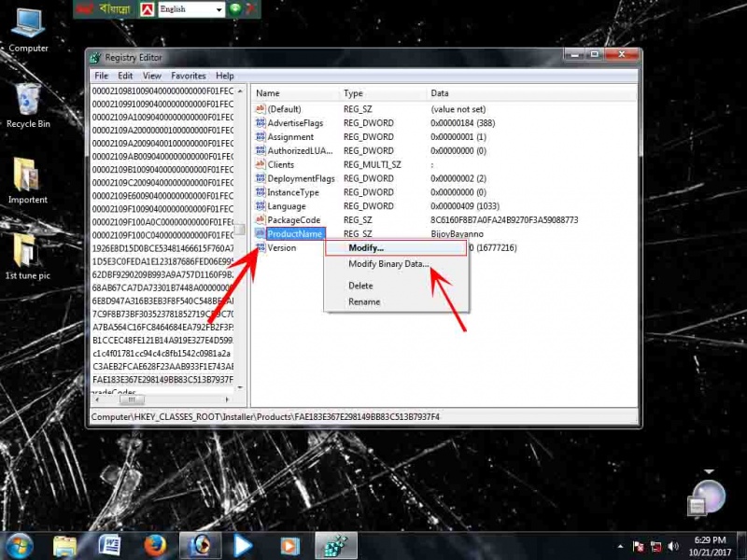The width and height of the screenshot is (747, 560).
Task: Click the InstanceType DWORD icon
Action: click(261, 192)
